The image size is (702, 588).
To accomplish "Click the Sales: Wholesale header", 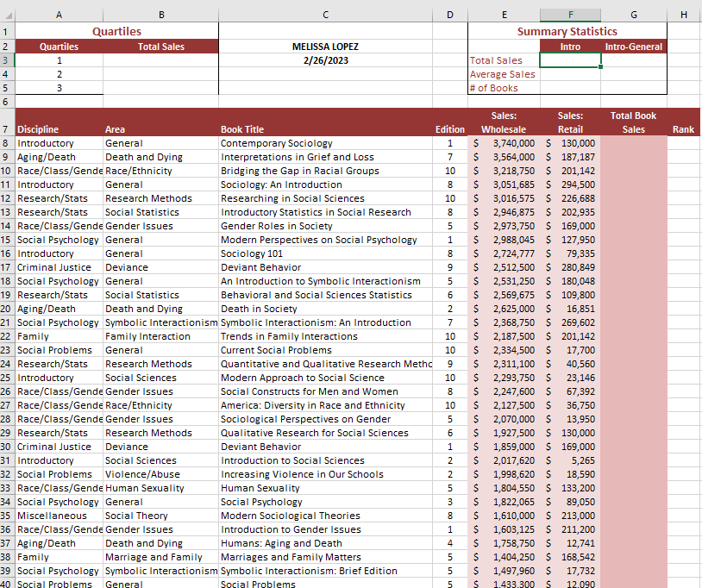I will point(505,122).
